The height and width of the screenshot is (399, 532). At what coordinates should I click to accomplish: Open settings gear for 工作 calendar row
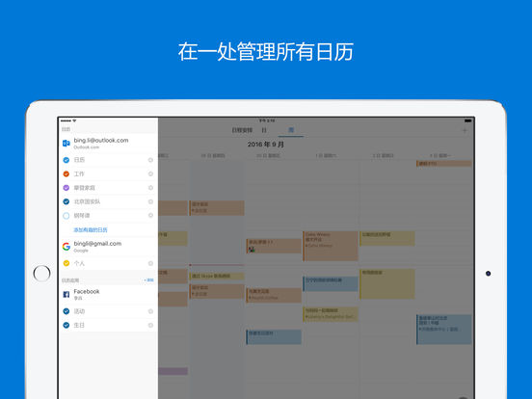pos(150,173)
